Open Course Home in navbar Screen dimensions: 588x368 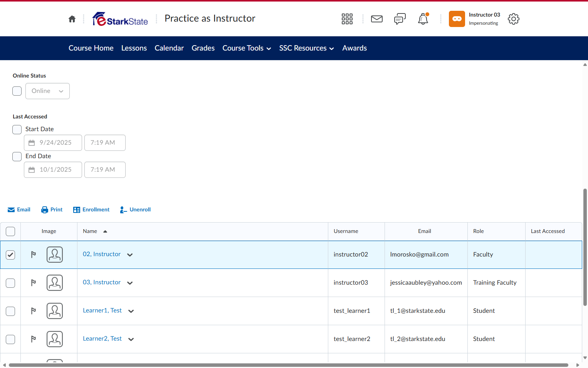(91, 48)
